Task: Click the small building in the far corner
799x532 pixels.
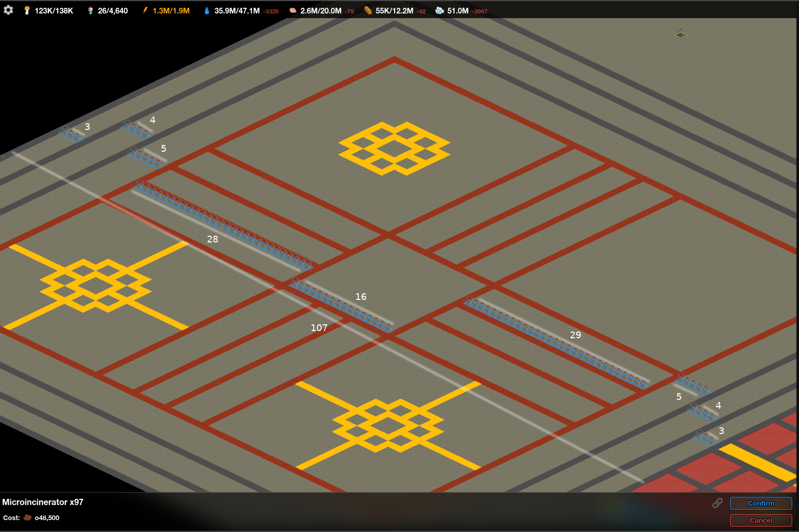Action: (x=681, y=33)
